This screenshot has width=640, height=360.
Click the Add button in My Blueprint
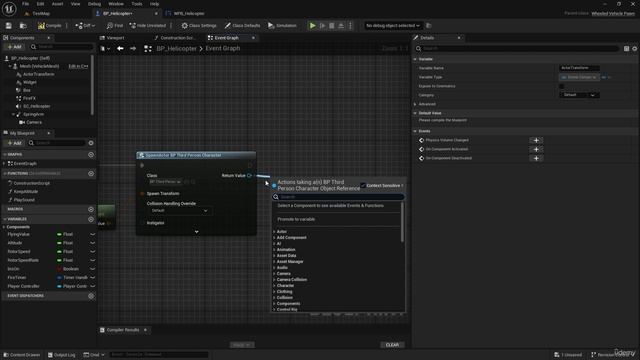pos(14,143)
